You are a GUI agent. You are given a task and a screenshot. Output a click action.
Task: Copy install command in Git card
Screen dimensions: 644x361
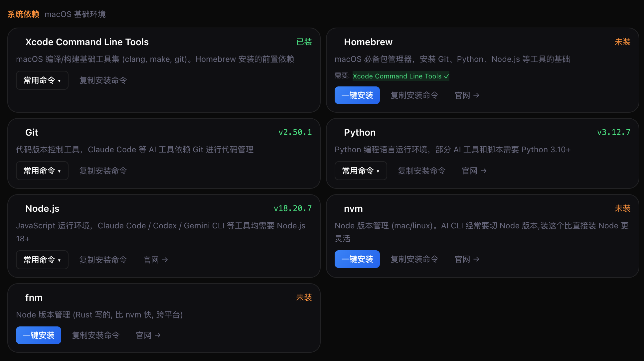[x=103, y=171]
